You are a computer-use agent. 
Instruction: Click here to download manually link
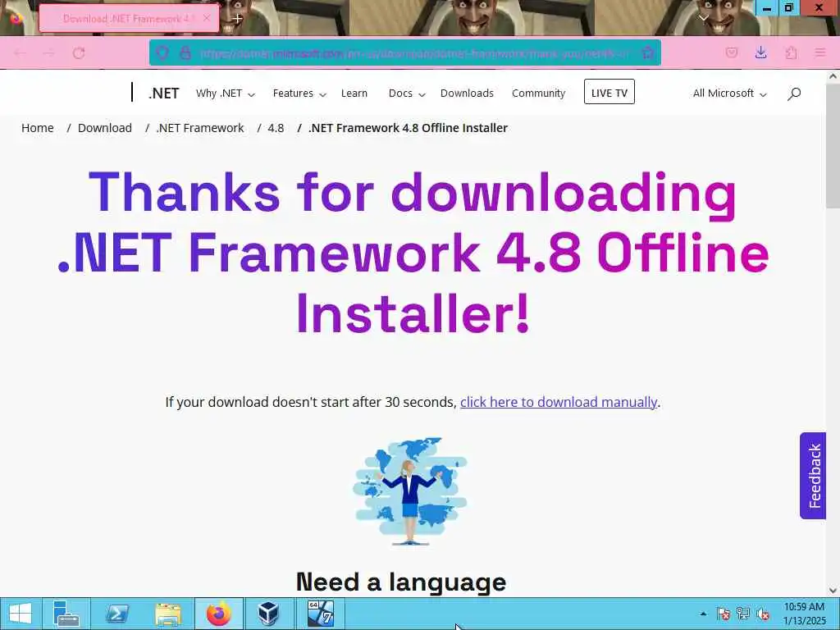click(x=558, y=402)
